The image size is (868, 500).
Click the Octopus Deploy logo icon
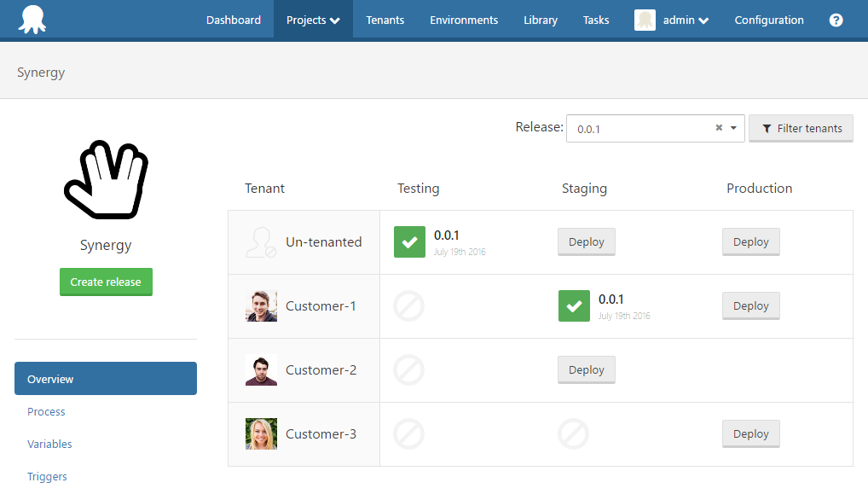tap(33, 19)
